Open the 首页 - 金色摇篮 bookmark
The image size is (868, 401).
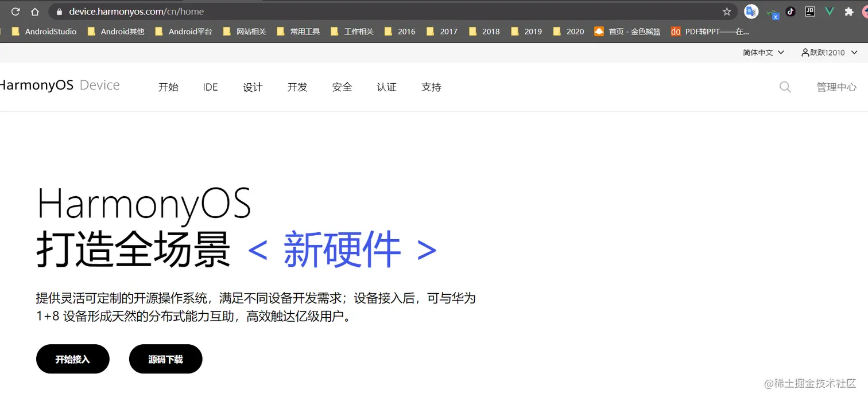tap(627, 32)
